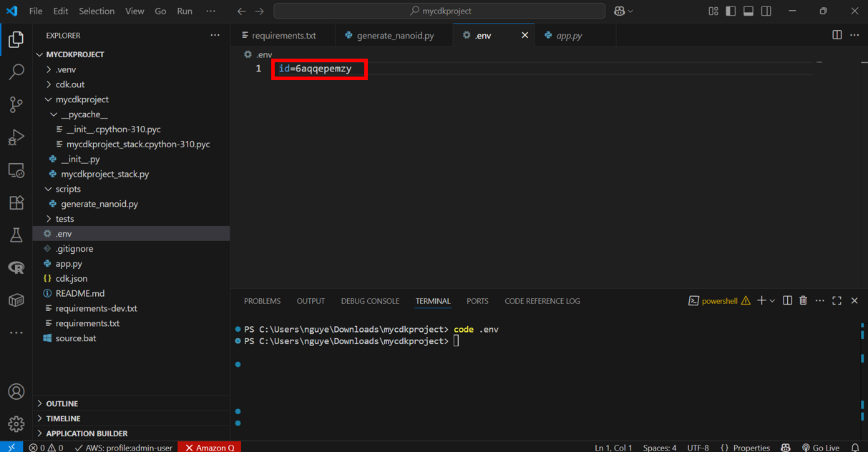Click the Manage gear icon
The height and width of the screenshot is (452, 868).
(16, 424)
